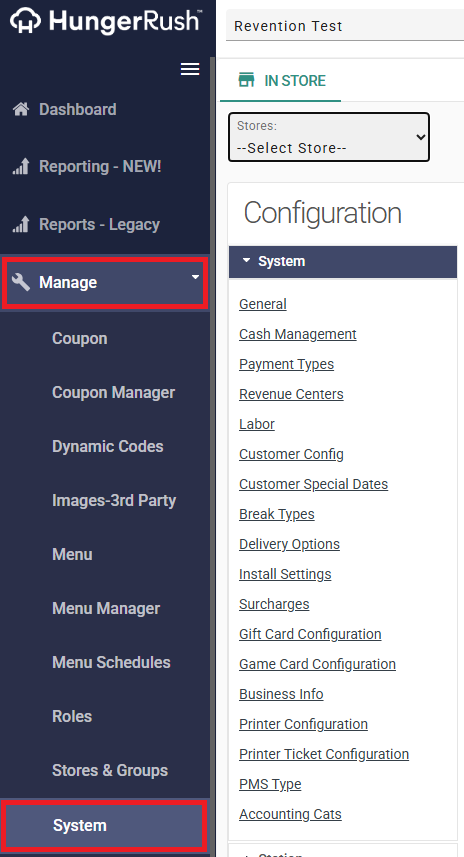Click the Manage wrench icon

tap(21, 282)
